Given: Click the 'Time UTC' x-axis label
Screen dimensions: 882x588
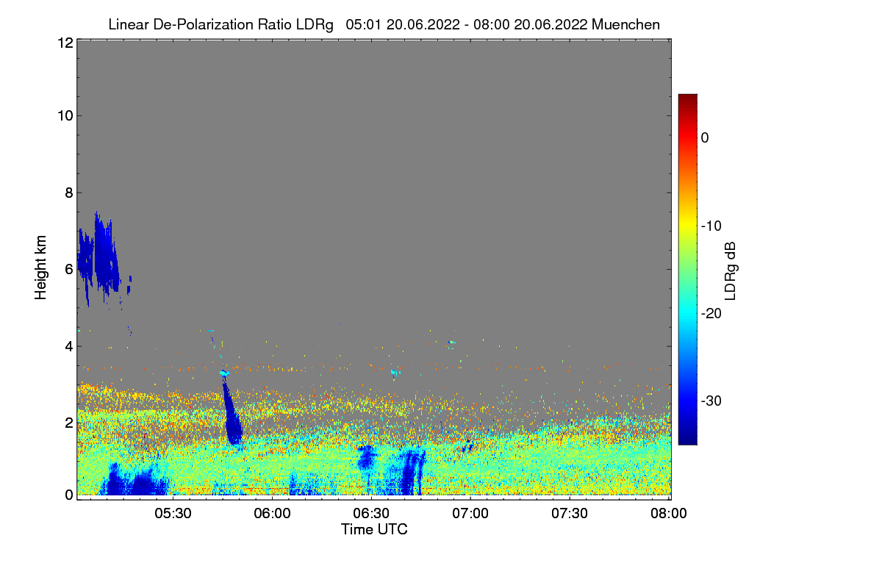Looking at the screenshot, I should pyautogui.click(x=374, y=529).
